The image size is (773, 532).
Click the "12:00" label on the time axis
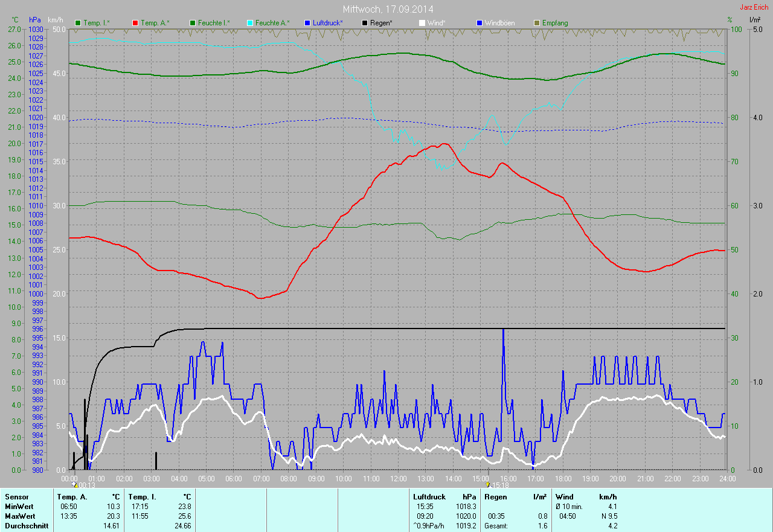pos(398,479)
